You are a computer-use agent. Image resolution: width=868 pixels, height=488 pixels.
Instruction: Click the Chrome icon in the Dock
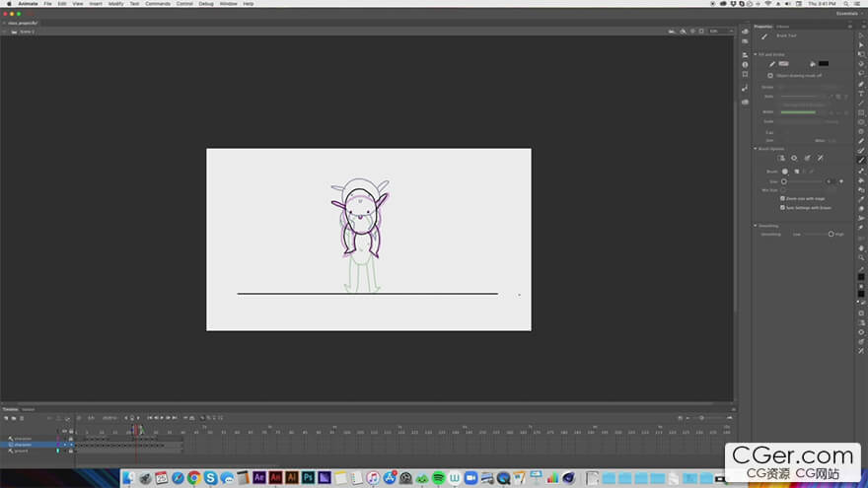click(x=194, y=478)
